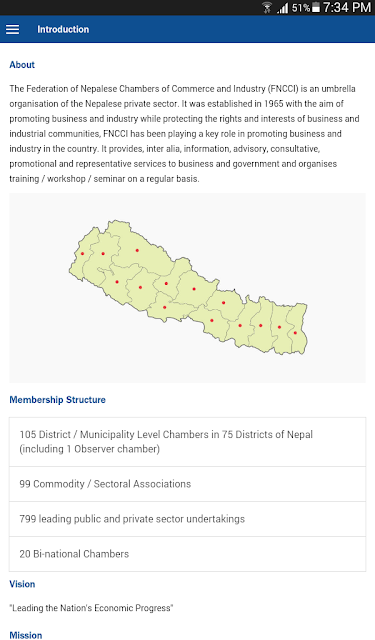
Task: Tap the westernmost red dot on map
Action: (x=82, y=253)
